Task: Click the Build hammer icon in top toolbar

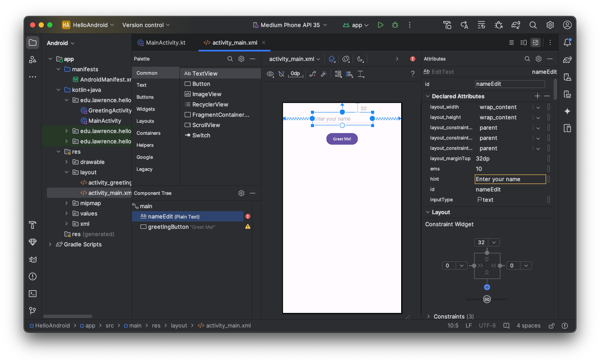Action: [447, 25]
